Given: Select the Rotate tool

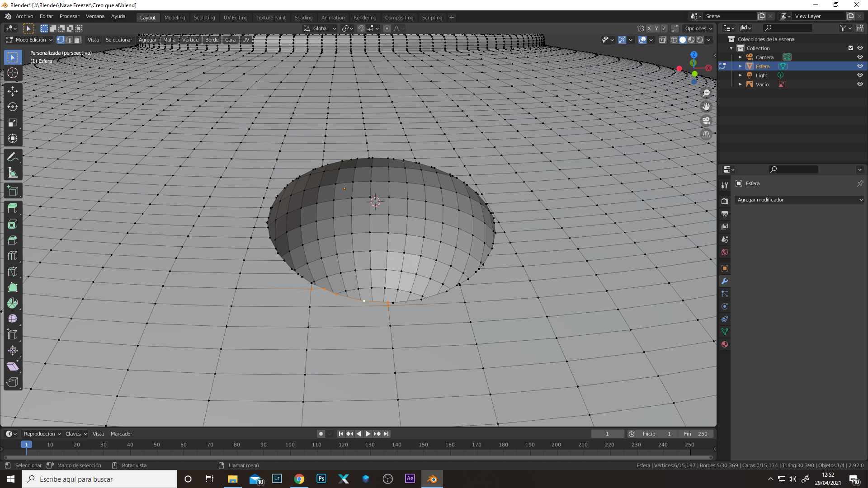Looking at the screenshot, I should (13, 107).
